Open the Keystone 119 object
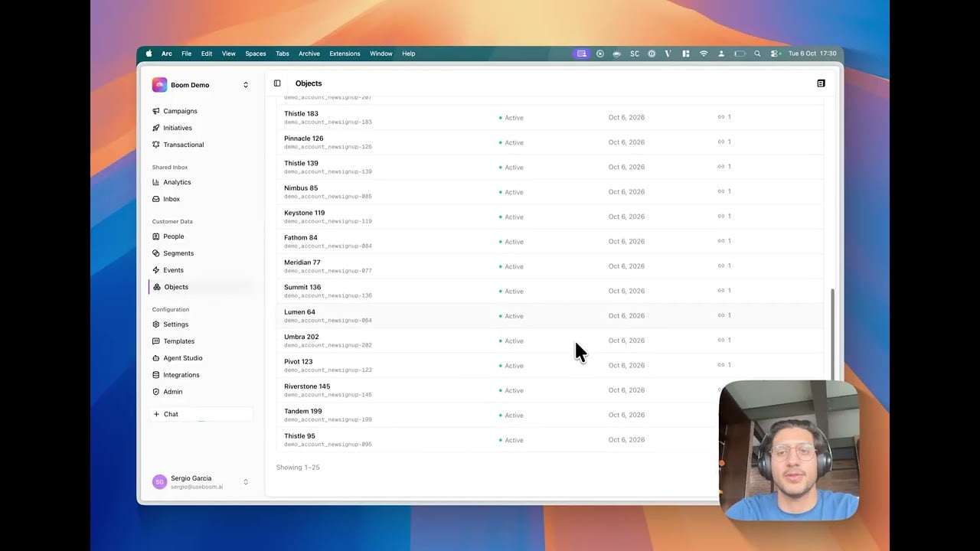Viewport: 980px width, 551px height. click(x=305, y=213)
